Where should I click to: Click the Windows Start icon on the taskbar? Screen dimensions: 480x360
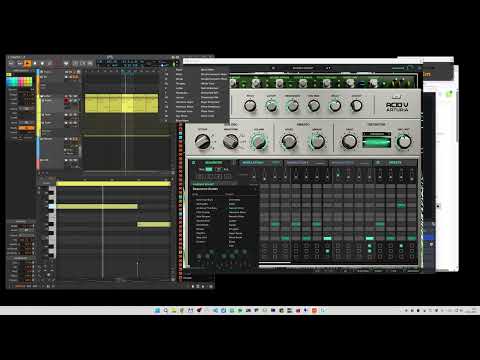(157, 310)
